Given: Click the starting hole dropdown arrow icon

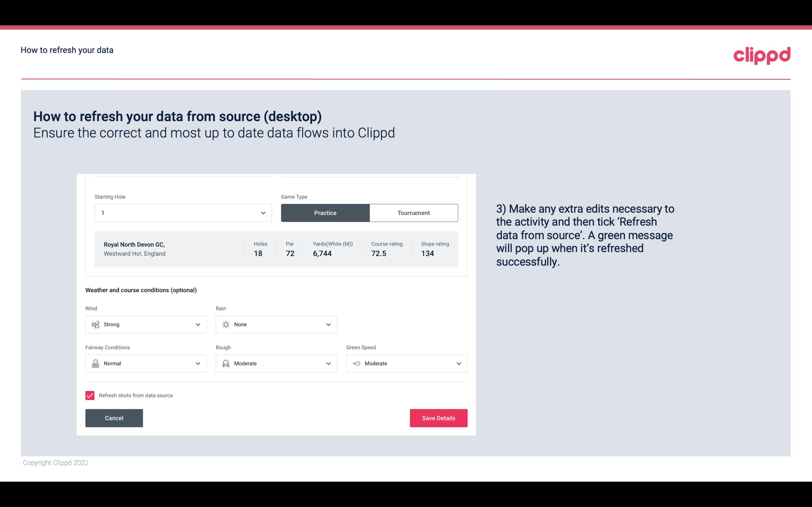Looking at the screenshot, I should [x=262, y=213].
